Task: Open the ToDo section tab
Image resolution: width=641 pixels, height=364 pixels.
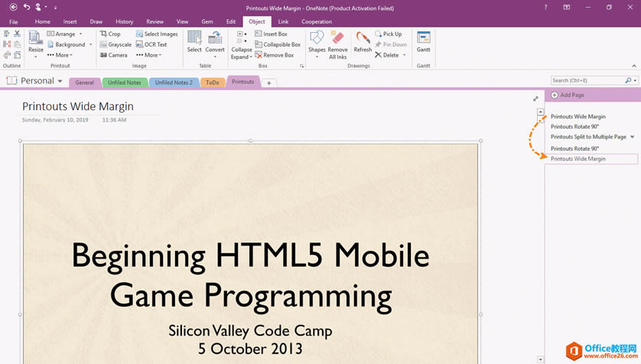Action: tap(213, 83)
